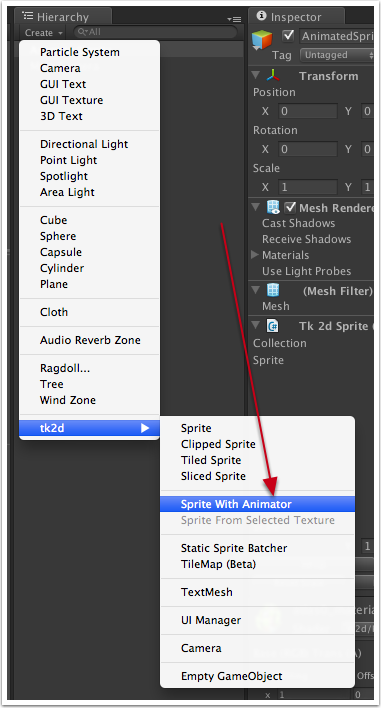Disable the Mesh Renderer checkbox
Screen dimensions: 381x708
click(291, 207)
